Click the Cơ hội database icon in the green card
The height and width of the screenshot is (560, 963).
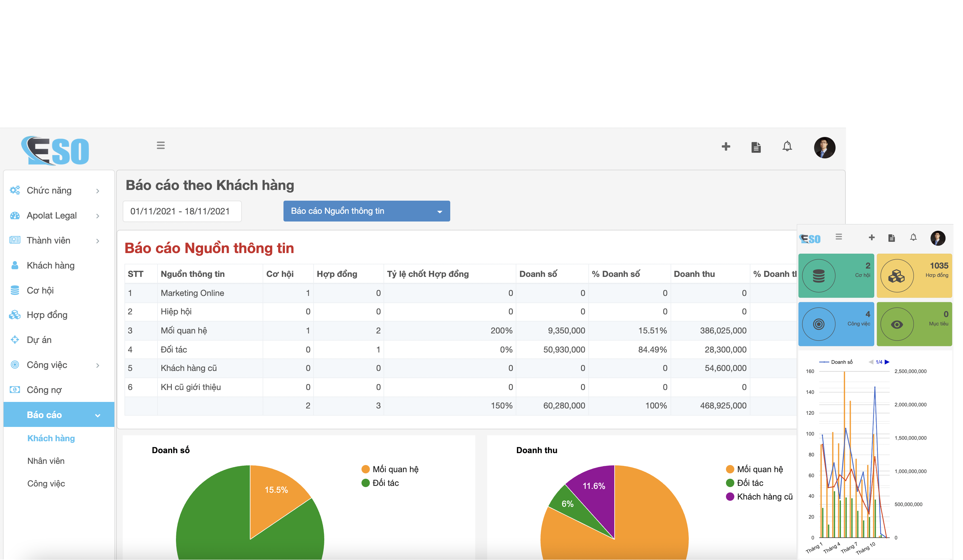(x=818, y=276)
